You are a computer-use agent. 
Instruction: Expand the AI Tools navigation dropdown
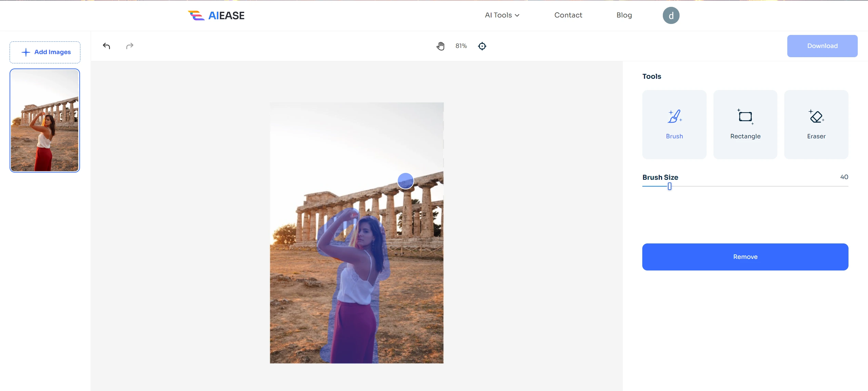(501, 15)
